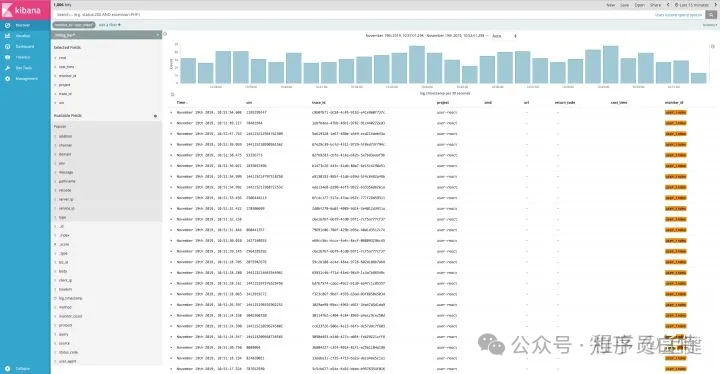Click the Save menu item
Viewport: 720px width, 374px height.
pyautogui.click(x=625, y=5)
